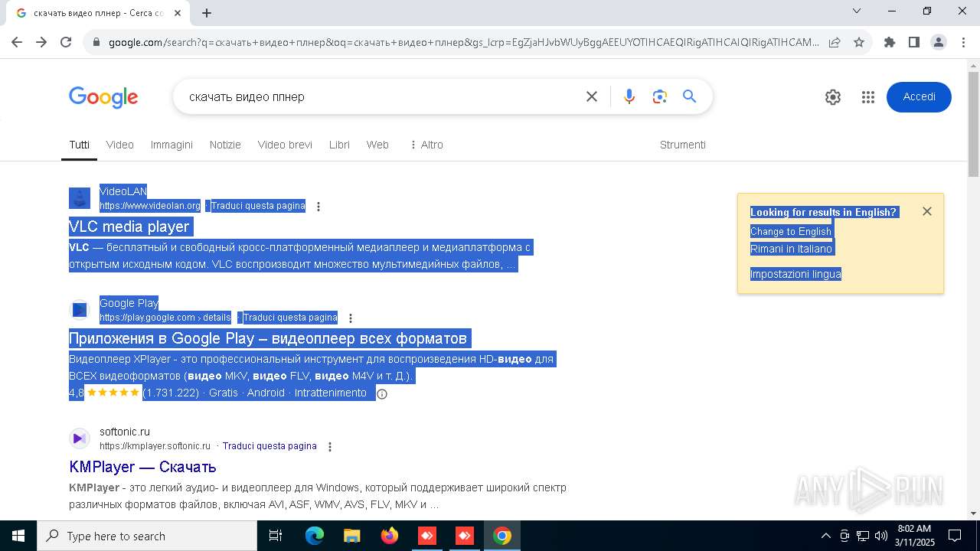Switch to the Libri tab
This screenshot has height=551, width=980.
click(339, 145)
